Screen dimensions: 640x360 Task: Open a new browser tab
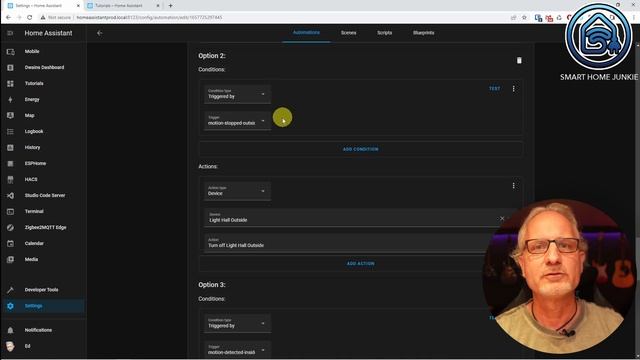(x=170, y=6)
